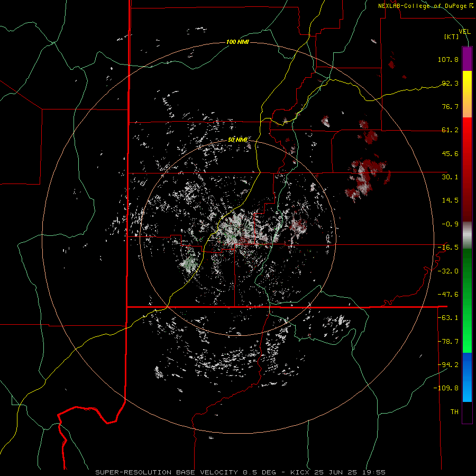
Task: Click the 30.1 velocity scale value
Action: (450, 177)
